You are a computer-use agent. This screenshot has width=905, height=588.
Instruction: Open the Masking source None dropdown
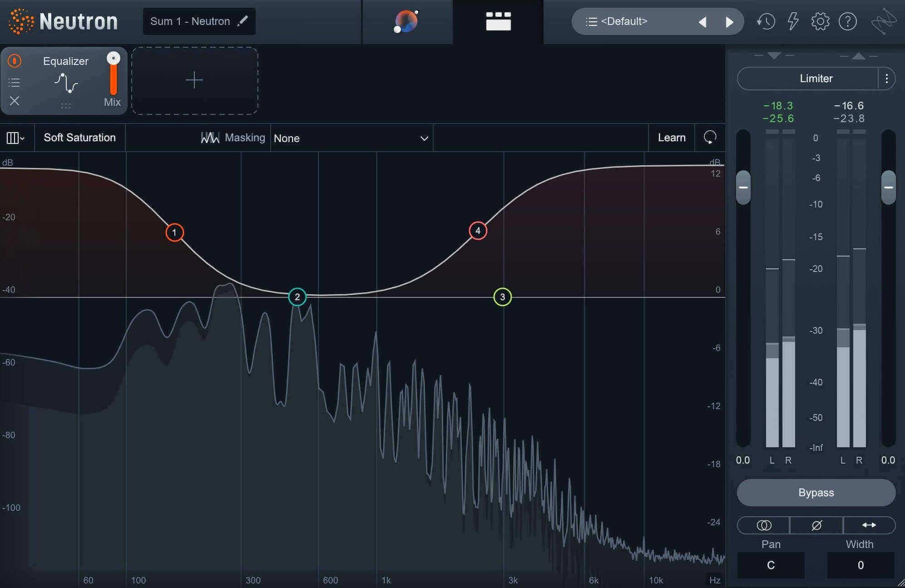point(351,138)
